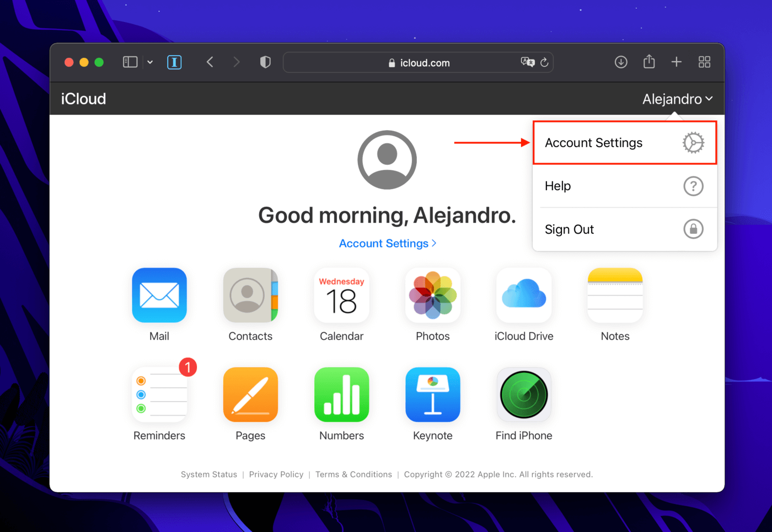Open the Terms & Conditions footer link
The image size is (772, 532).
(353, 475)
